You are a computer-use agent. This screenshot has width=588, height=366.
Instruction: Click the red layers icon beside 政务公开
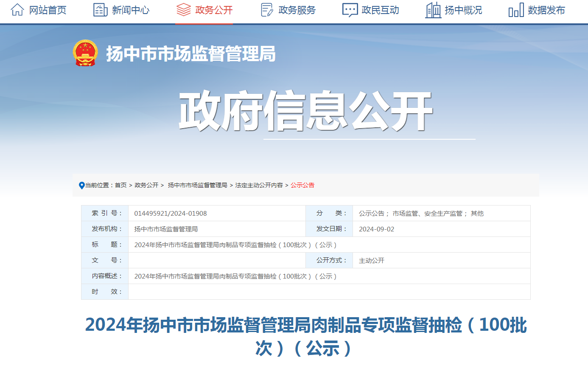pos(183,9)
